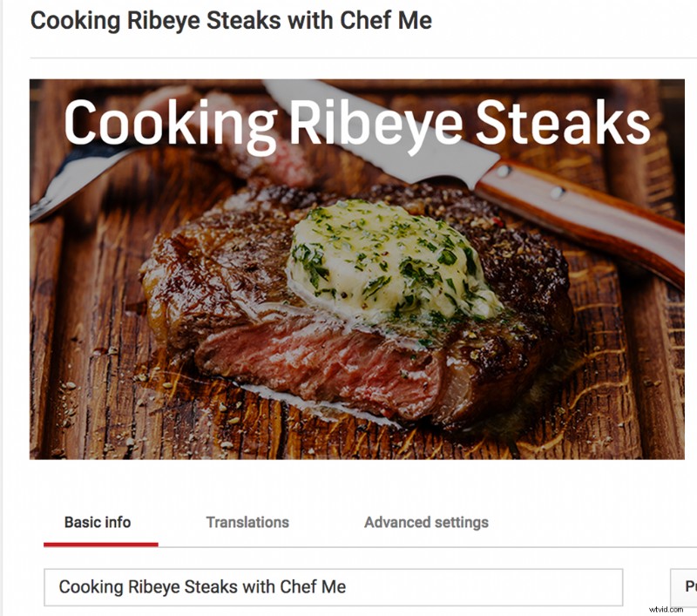Click the word 'Steaks' in thumbnail overlay
This screenshot has width=697, height=616.
pyautogui.click(x=563, y=121)
